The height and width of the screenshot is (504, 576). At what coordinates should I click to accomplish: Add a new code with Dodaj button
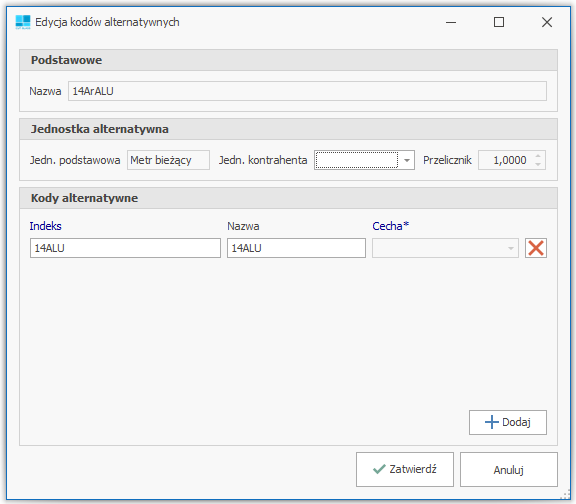pyautogui.click(x=508, y=422)
